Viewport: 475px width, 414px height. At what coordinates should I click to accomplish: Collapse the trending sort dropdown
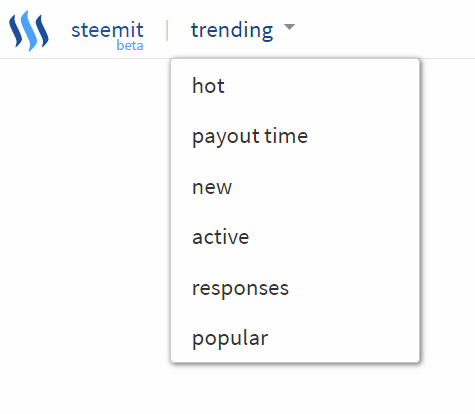click(243, 30)
